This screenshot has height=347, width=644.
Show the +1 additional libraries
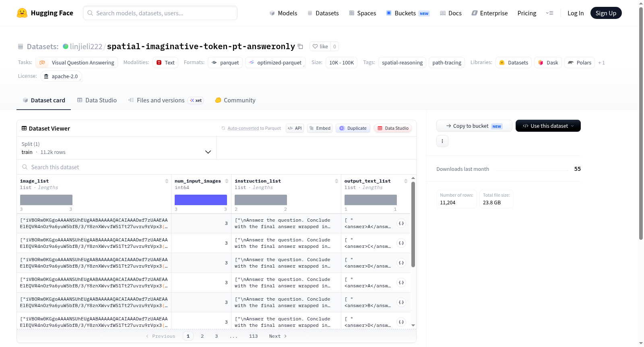click(601, 62)
